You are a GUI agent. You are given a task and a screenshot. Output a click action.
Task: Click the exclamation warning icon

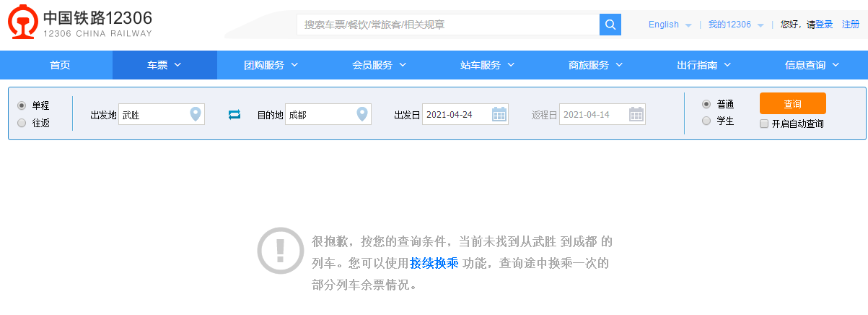[281, 251]
